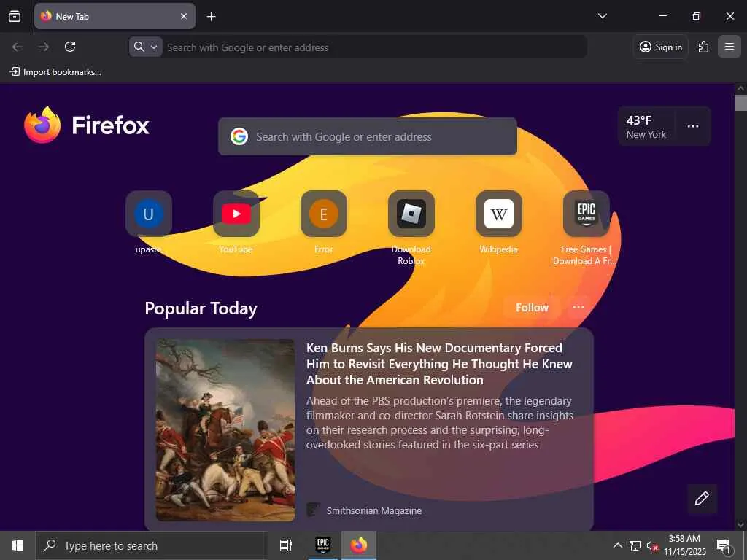Close the New Tab tab

[184, 16]
